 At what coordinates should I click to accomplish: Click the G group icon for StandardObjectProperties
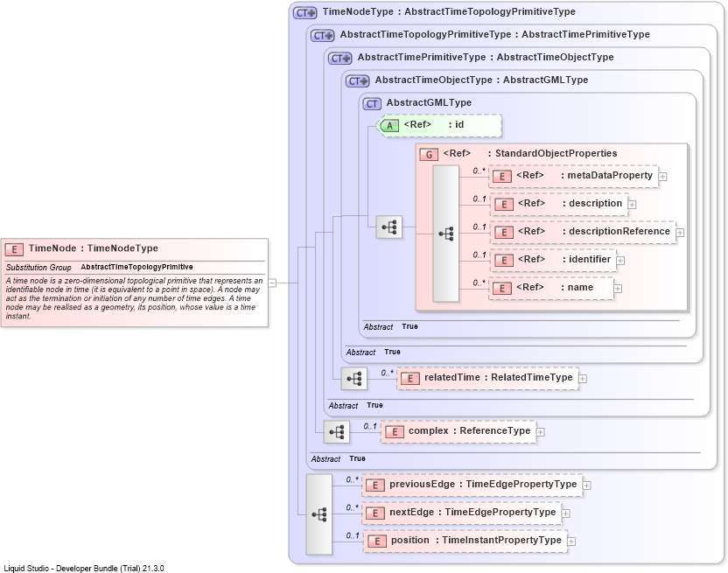coord(429,155)
